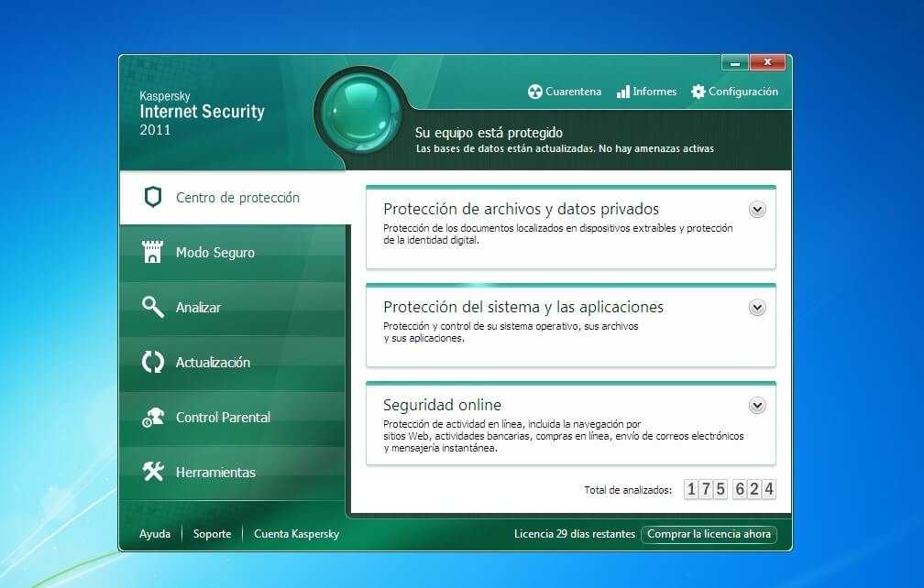Open Configuración settings link
The width and height of the screenshot is (924, 588).
tap(734, 92)
